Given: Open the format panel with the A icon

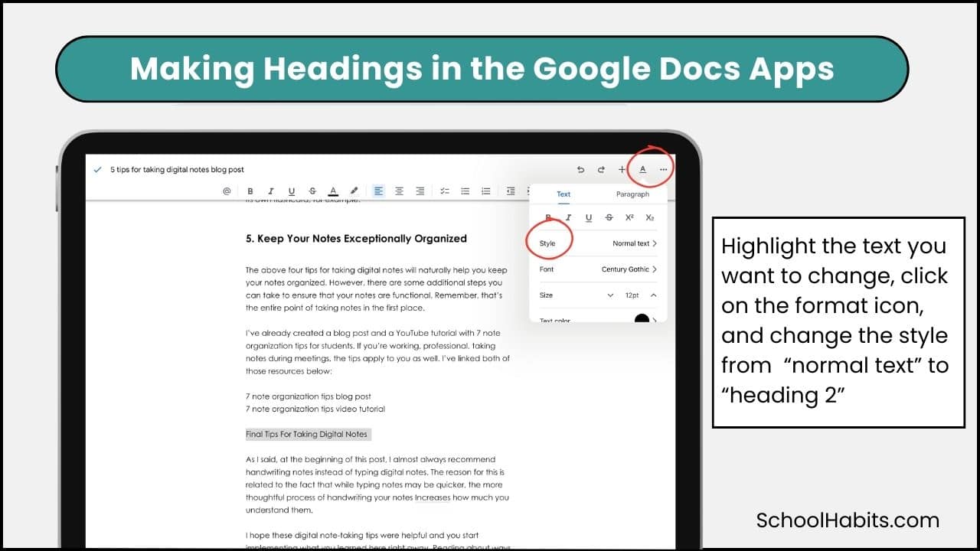Looking at the screenshot, I should tap(642, 169).
